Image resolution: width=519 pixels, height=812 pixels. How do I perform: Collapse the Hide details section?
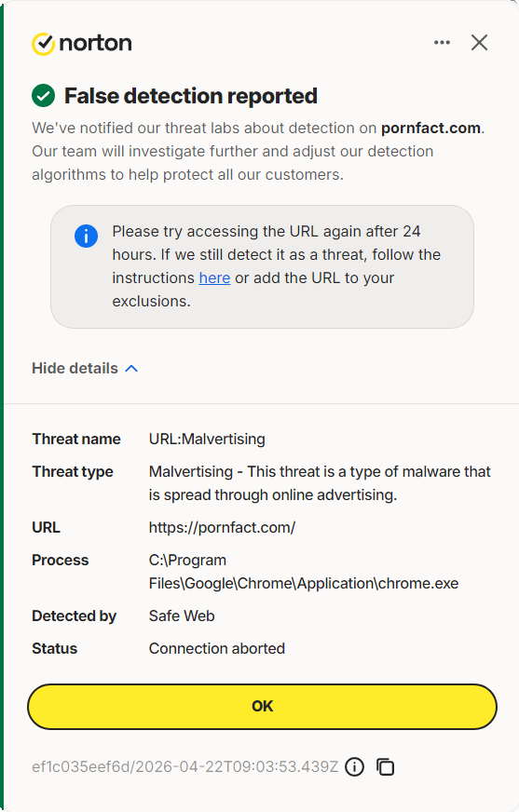point(85,368)
